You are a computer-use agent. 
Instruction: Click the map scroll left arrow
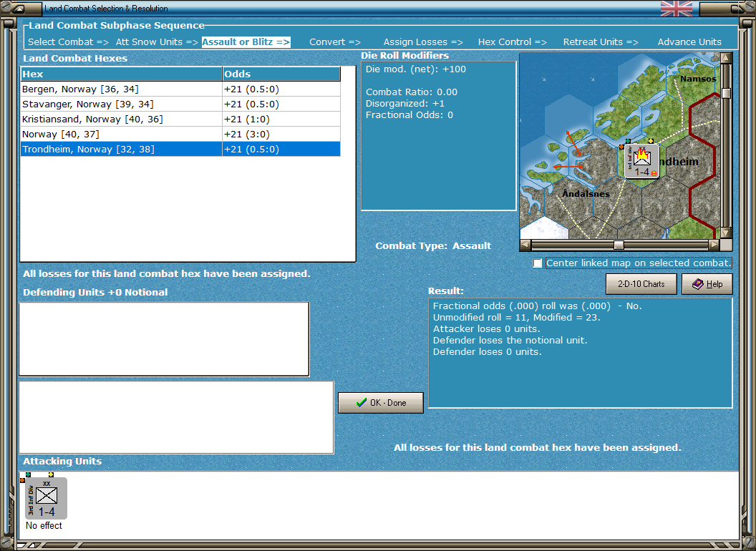[525, 245]
